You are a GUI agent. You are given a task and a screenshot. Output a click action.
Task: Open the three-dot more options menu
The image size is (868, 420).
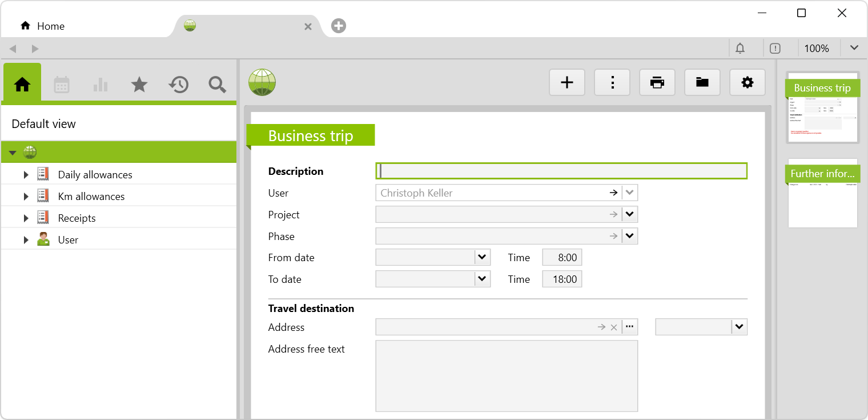coord(612,83)
